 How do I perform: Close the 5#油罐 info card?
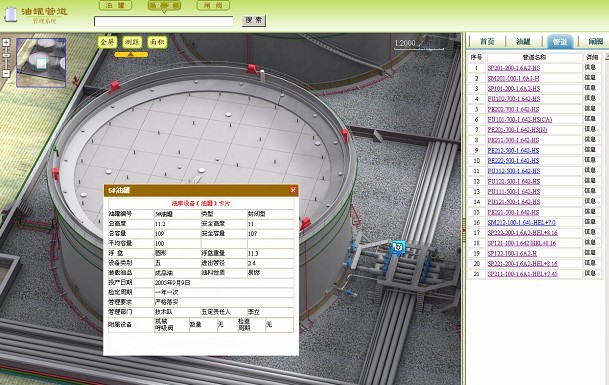point(293,190)
